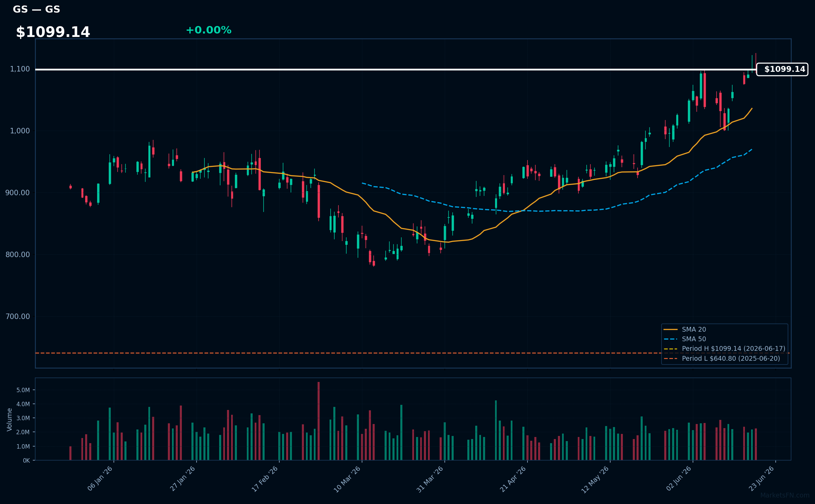Click the 10 Mar '26 date label
This screenshot has width=815, height=504.
[x=347, y=479]
